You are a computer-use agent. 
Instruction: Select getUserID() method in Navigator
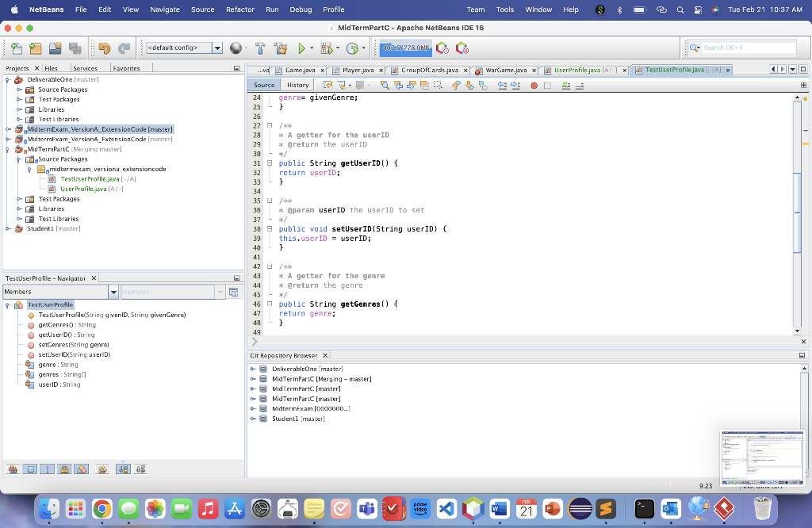pos(66,335)
